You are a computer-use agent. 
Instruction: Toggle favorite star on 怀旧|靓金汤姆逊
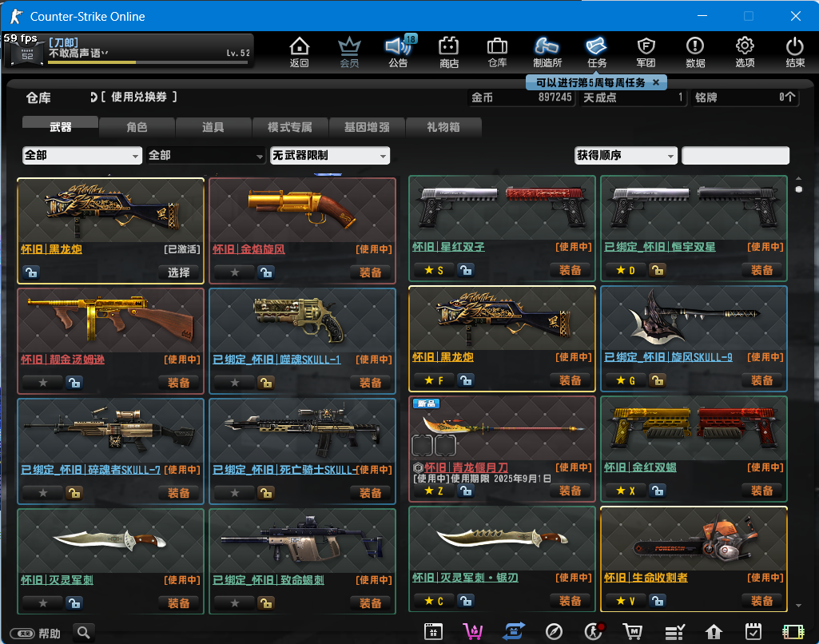click(x=43, y=383)
